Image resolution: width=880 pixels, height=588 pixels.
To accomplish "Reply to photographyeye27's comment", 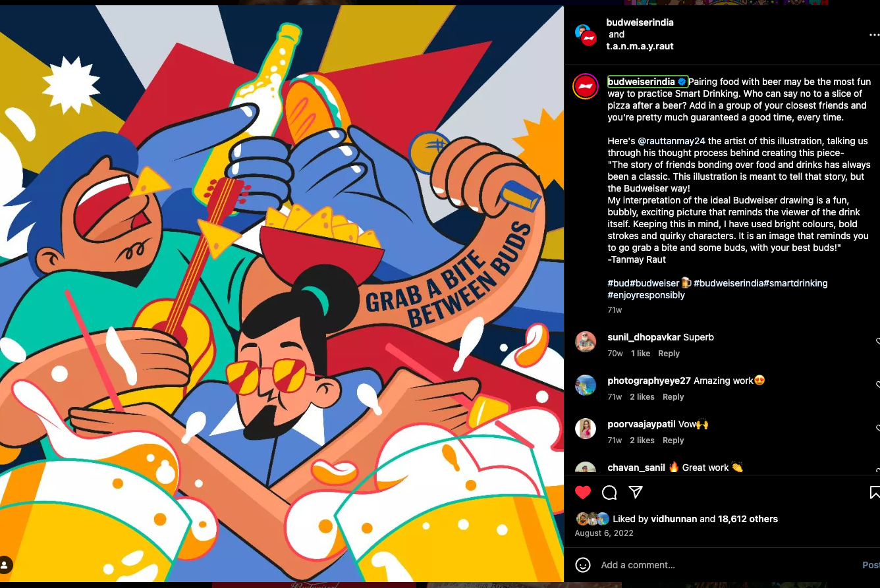I will [673, 397].
